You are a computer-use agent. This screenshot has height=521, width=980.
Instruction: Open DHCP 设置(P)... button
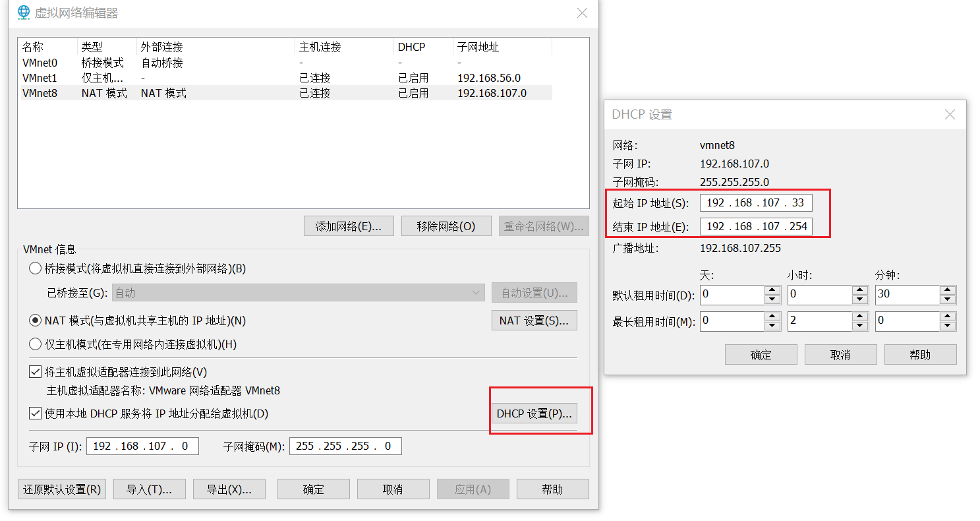click(534, 414)
